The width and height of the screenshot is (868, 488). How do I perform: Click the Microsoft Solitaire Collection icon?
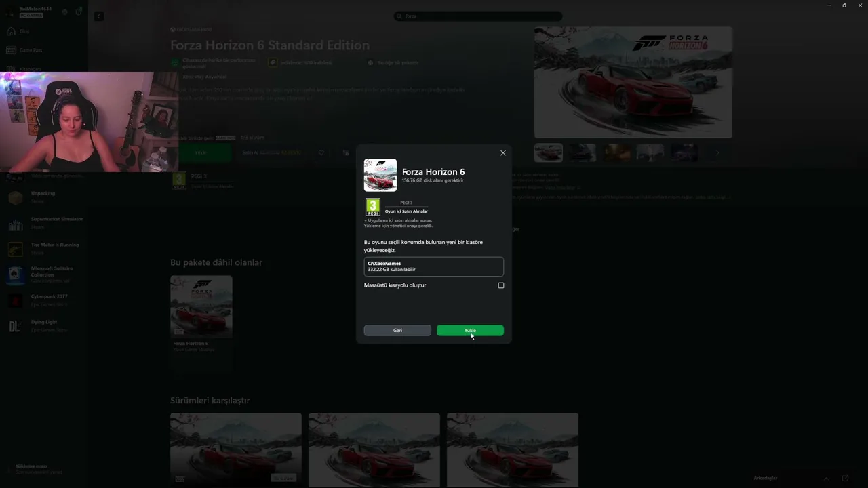[16, 274]
